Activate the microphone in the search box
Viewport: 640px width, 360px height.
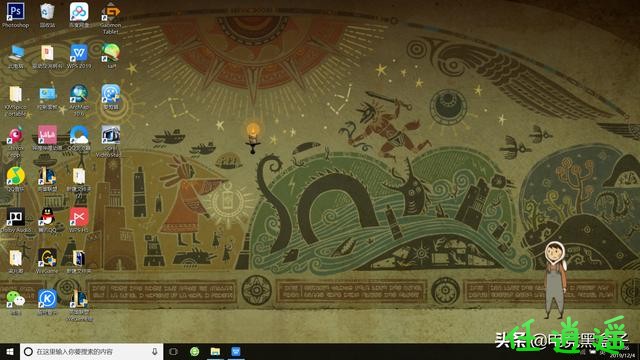(155, 351)
